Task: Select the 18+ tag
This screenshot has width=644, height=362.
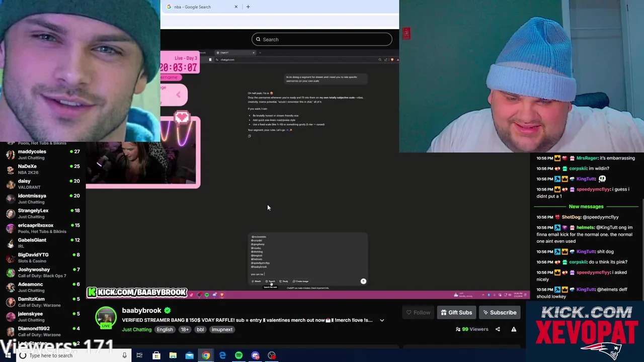Action: (x=185, y=330)
